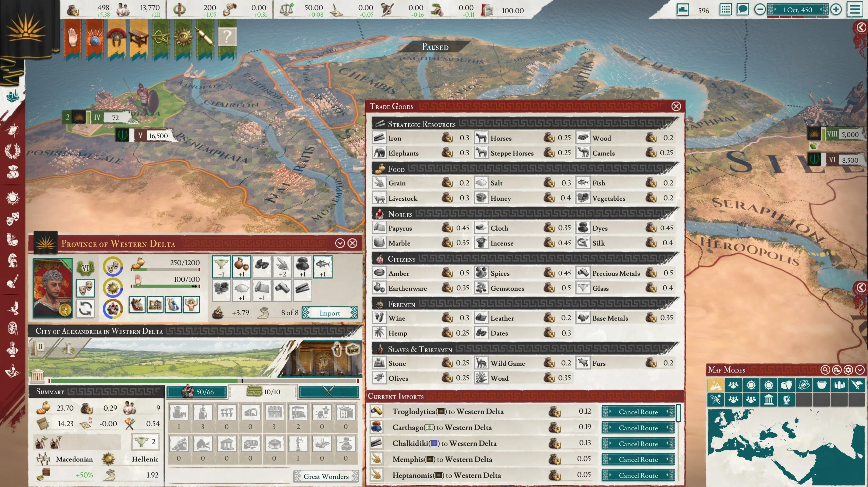
Task: Increase game speed with plus button
Action: click(836, 10)
